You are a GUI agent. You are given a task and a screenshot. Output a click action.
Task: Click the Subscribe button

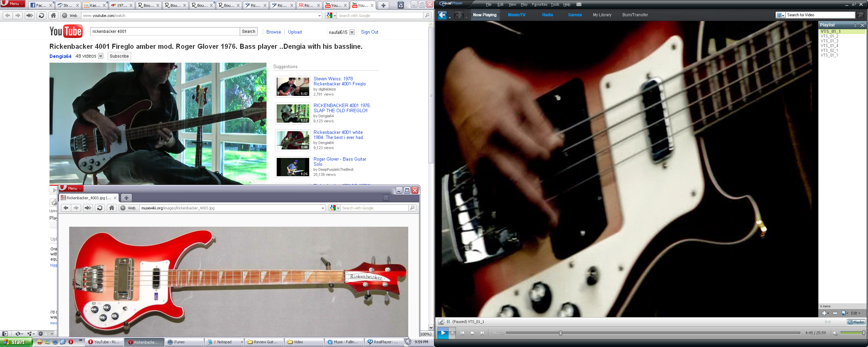[x=119, y=56]
